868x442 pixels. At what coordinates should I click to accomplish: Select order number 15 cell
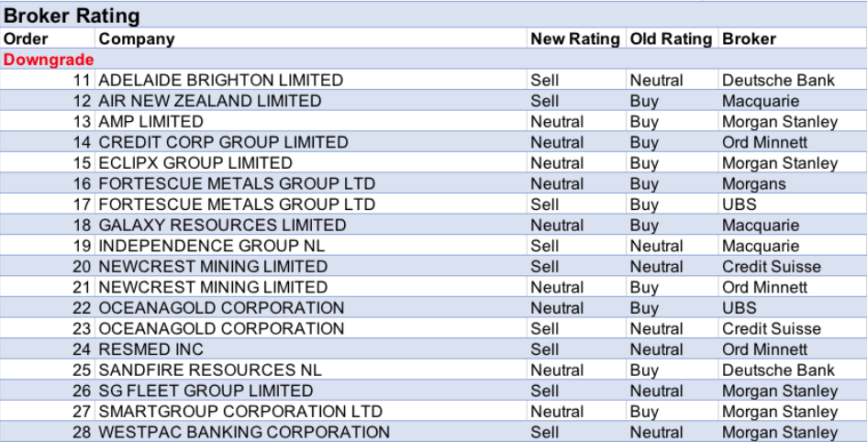[x=82, y=163]
